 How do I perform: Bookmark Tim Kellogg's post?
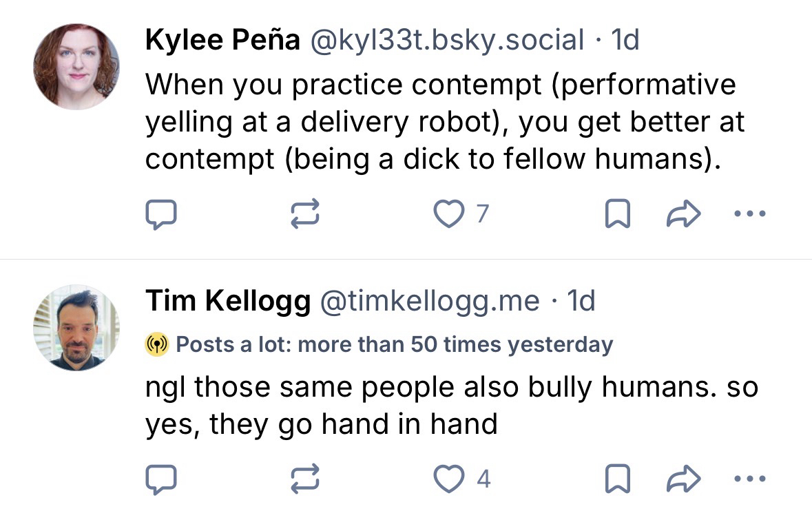pyautogui.click(x=617, y=479)
